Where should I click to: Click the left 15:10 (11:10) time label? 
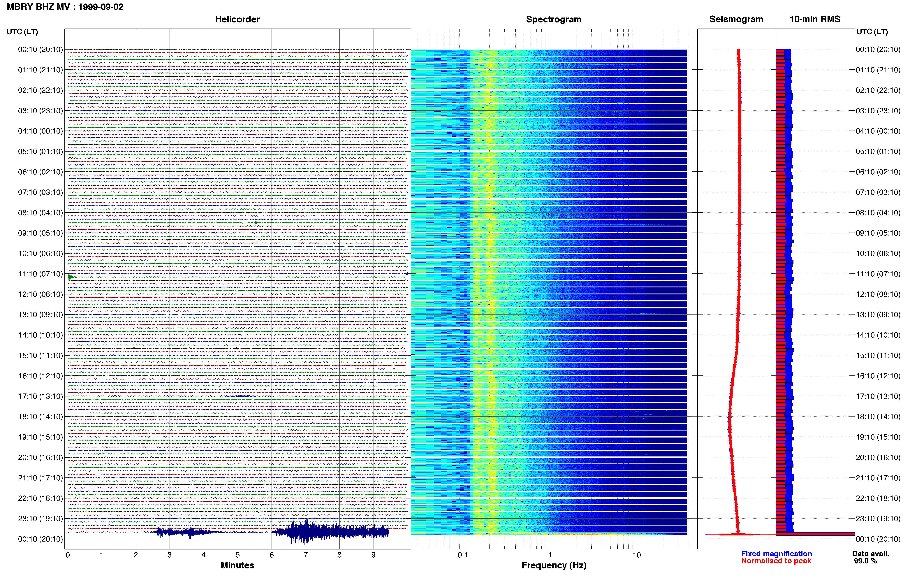41,356
